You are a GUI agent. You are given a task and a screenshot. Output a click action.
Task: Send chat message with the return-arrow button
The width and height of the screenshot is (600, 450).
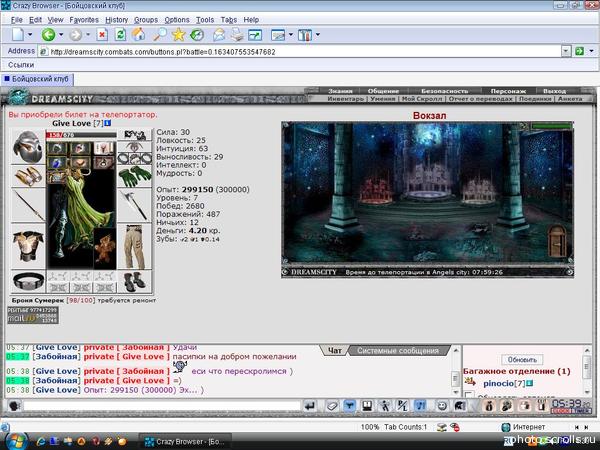(310, 406)
